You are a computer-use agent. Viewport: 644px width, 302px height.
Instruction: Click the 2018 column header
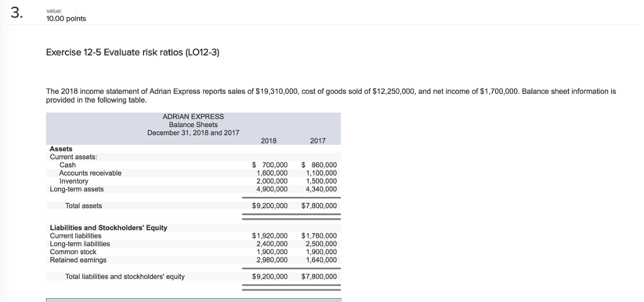pyautogui.click(x=269, y=141)
